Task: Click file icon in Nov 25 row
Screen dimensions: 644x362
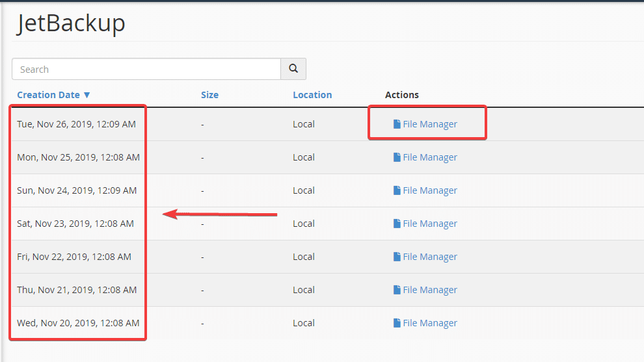Action: pos(397,157)
